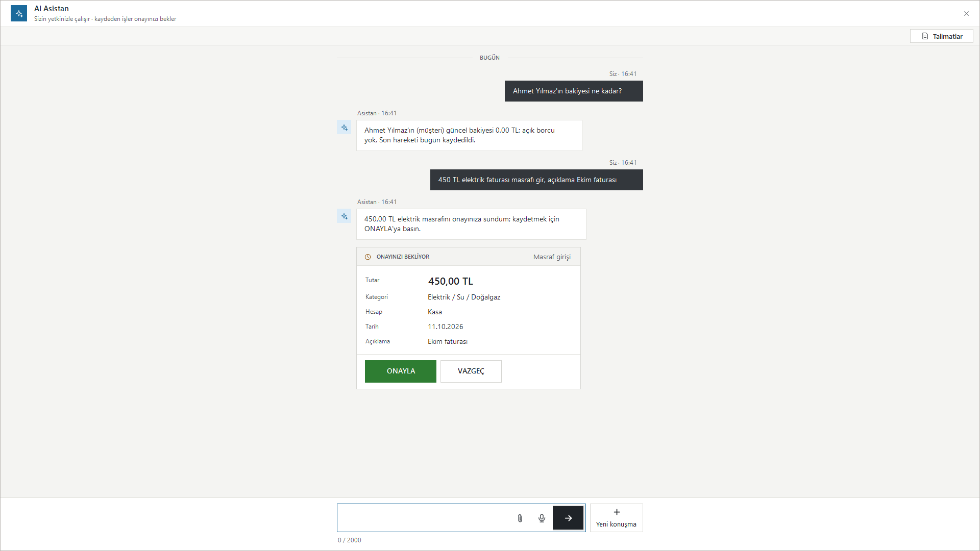Click the Masraf girişi label on the card

[x=552, y=257]
